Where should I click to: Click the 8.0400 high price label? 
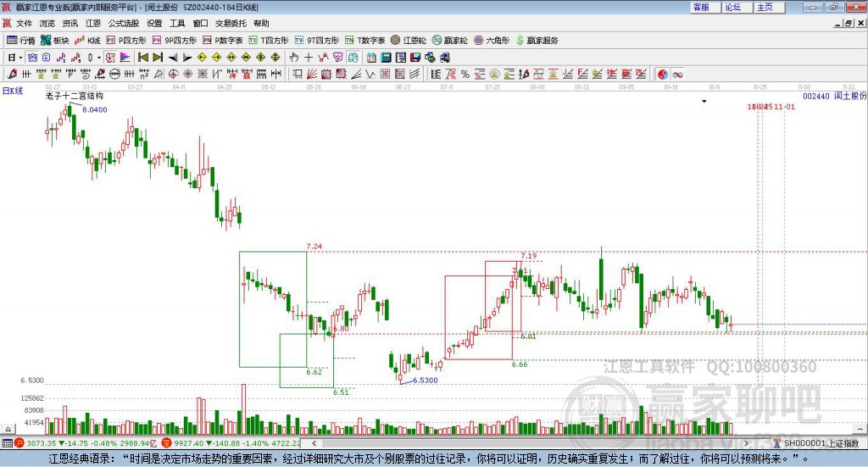click(x=95, y=109)
